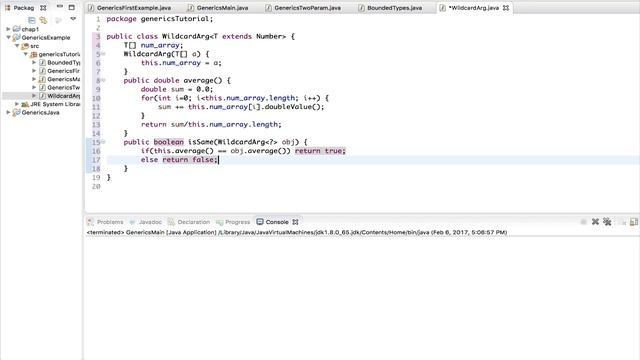This screenshot has width=640, height=360.
Task: Click the terminated GenericsMain console status
Action: pyautogui.click(x=297, y=232)
